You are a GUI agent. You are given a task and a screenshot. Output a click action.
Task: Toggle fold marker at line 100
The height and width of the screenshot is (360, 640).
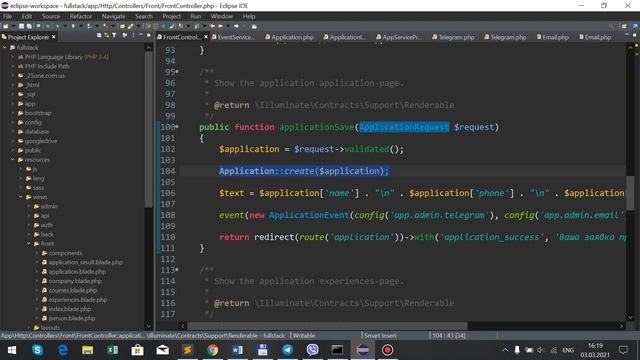[x=177, y=127]
